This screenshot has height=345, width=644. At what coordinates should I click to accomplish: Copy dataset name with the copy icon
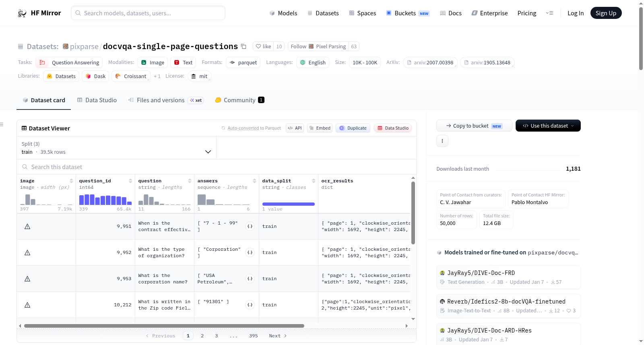pos(244,46)
